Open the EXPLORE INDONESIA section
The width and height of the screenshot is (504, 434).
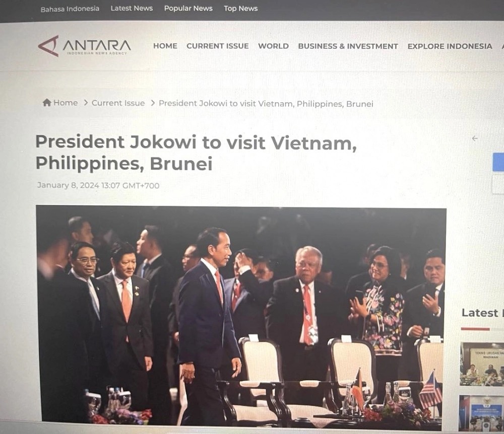click(x=450, y=46)
